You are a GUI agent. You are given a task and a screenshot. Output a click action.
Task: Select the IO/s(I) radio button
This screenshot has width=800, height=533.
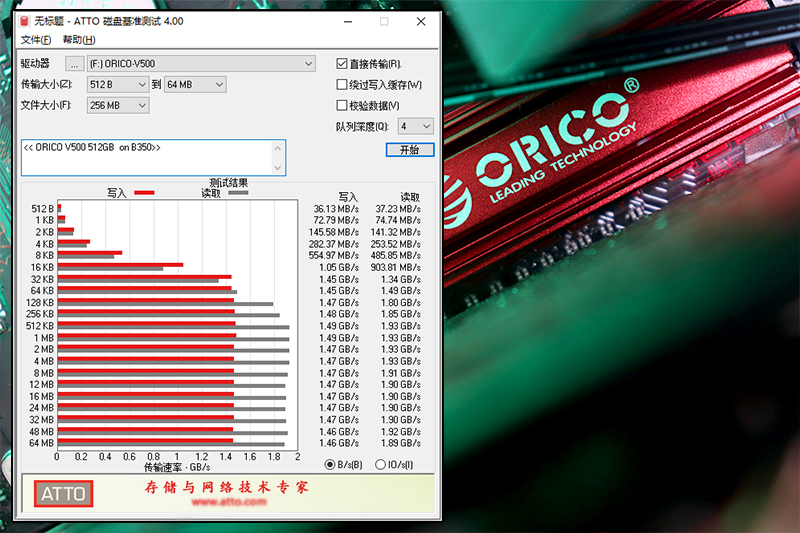380,465
